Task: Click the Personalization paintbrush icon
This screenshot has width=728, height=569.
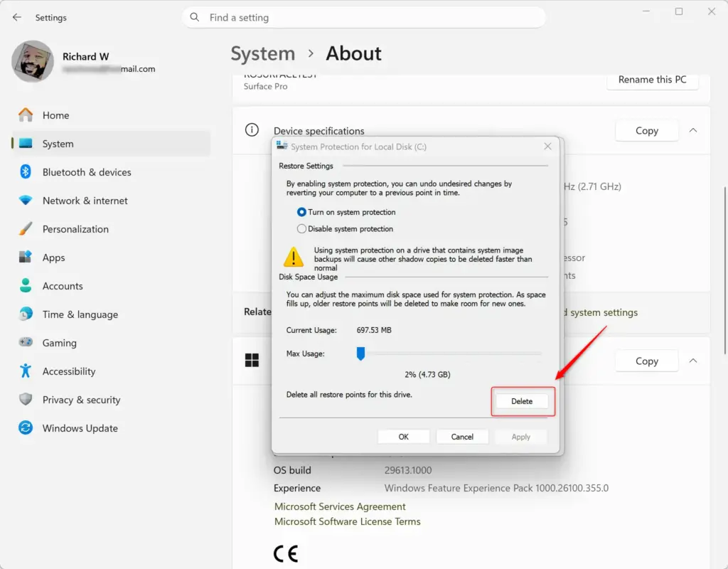Action: [26, 228]
